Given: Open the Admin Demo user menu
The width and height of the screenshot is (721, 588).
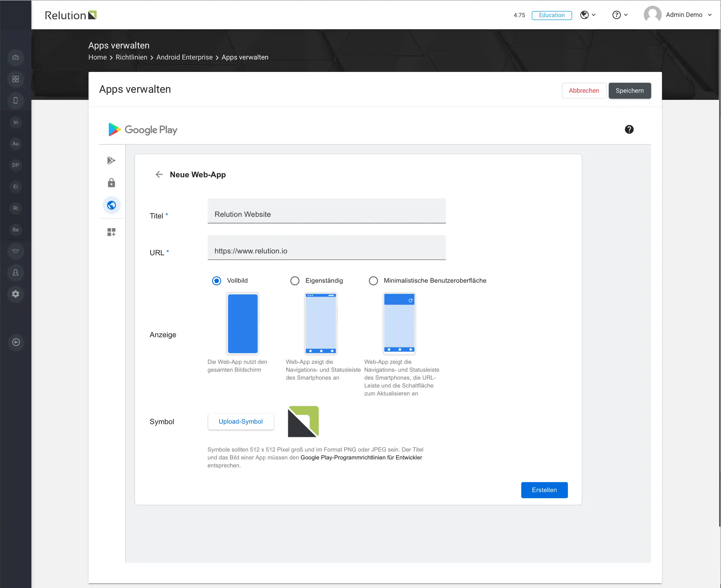Looking at the screenshot, I should click(678, 15).
